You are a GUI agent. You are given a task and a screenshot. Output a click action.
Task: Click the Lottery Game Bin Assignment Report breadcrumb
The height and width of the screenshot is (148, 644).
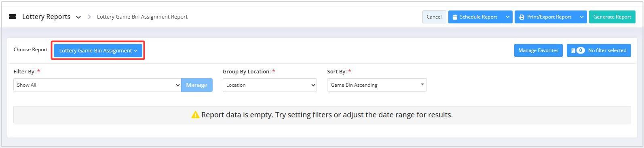[142, 17]
